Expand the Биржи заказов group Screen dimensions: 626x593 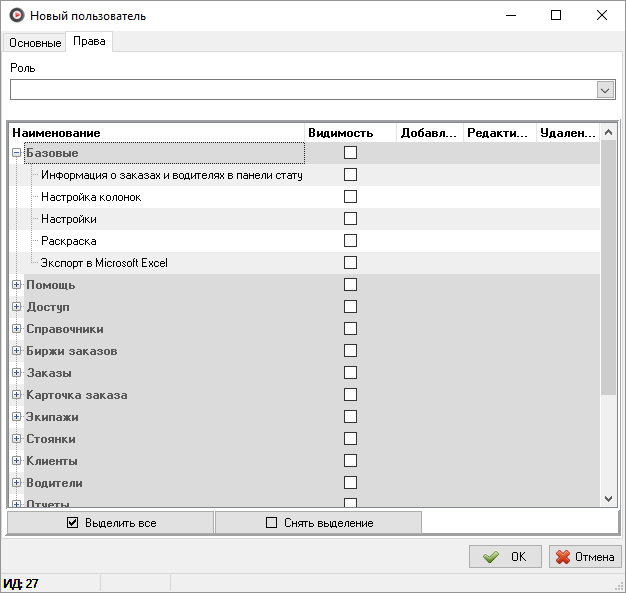pos(16,351)
